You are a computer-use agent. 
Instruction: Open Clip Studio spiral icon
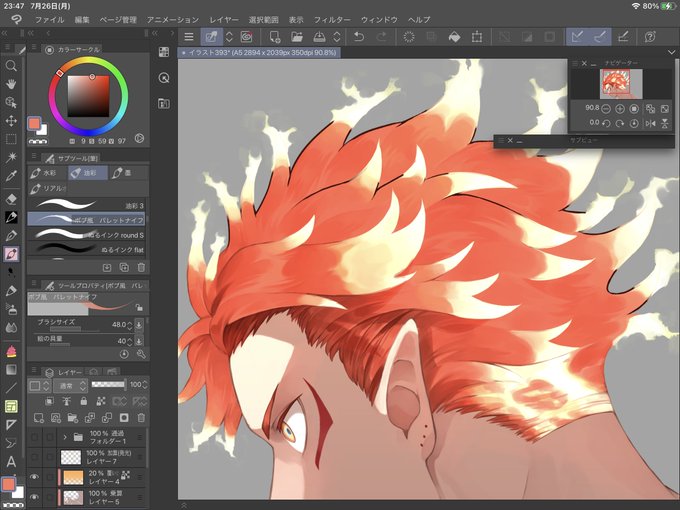pos(246,37)
